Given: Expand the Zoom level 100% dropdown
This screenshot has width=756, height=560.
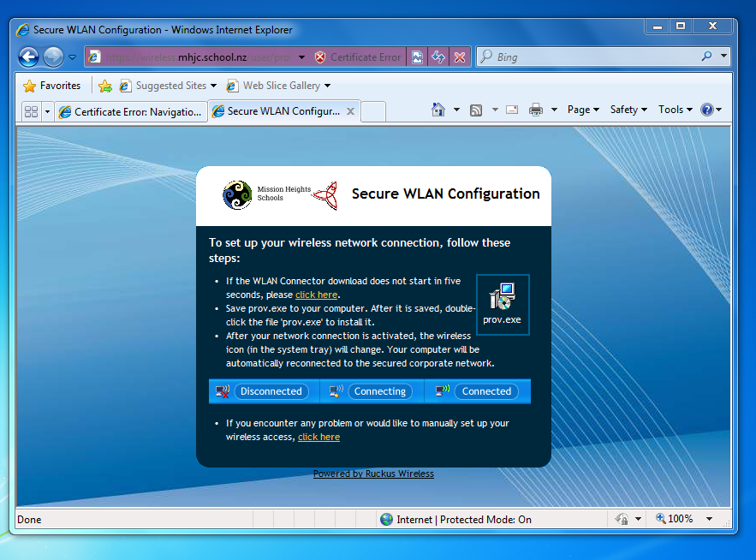Looking at the screenshot, I should tap(710, 519).
